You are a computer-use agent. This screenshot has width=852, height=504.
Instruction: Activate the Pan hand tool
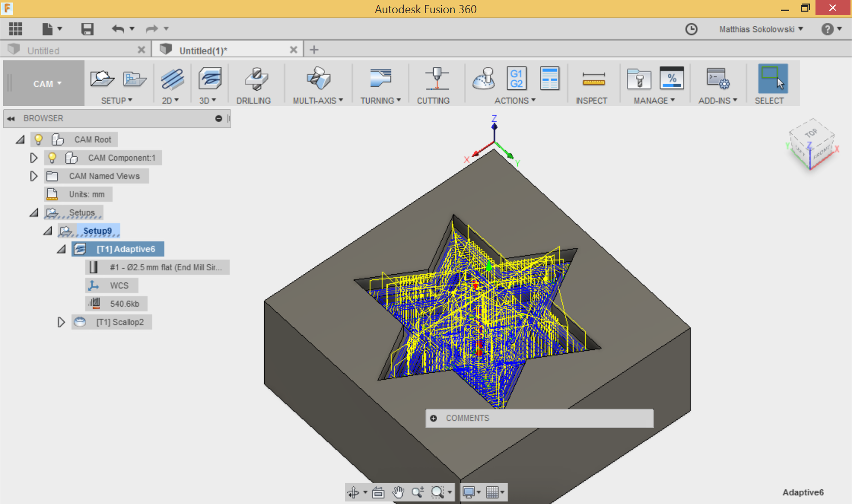[398, 492]
